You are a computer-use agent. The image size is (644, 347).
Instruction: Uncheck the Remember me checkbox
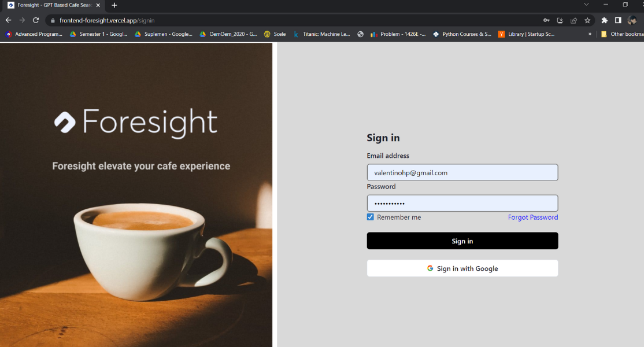371,217
